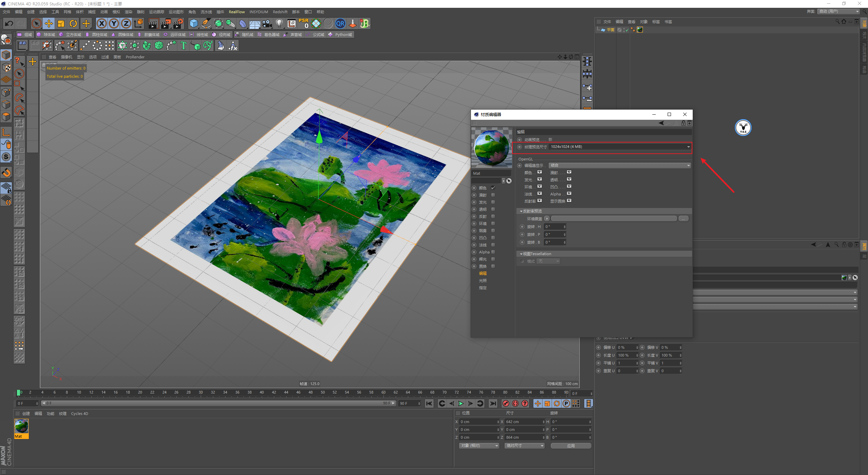Open the MoText object icon

pyautogui.click(x=183, y=45)
